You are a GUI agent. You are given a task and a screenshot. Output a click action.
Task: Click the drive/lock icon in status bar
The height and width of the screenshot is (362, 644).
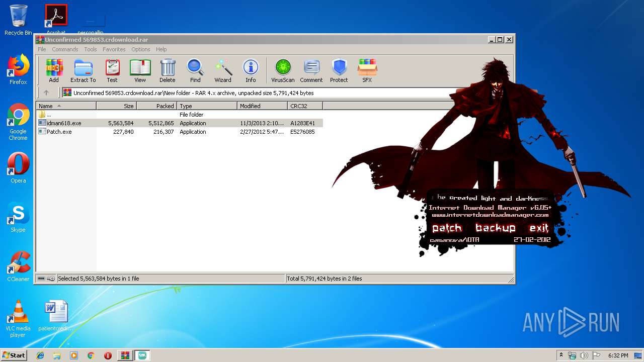coord(46,278)
